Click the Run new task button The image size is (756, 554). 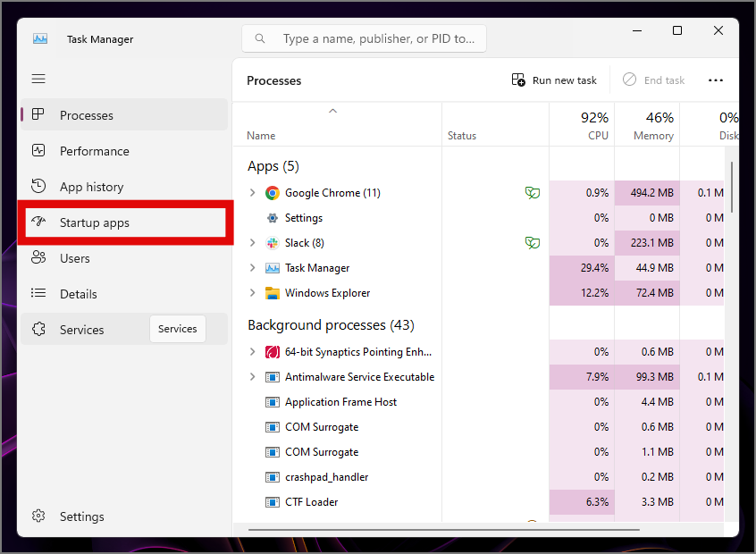(554, 80)
